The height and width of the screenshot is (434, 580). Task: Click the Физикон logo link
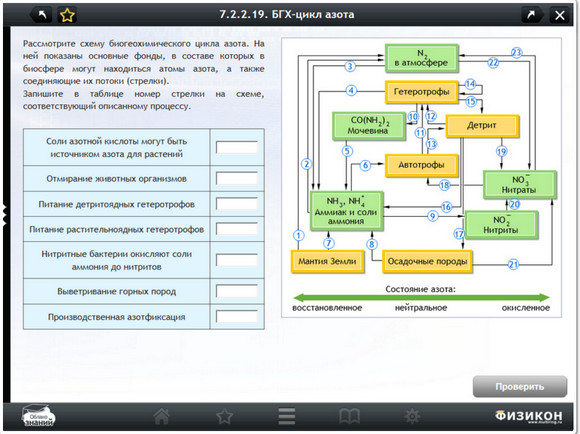coord(529,416)
